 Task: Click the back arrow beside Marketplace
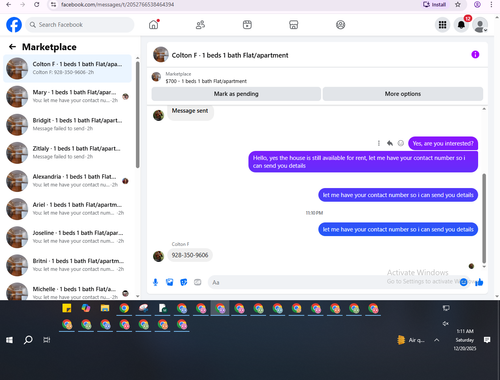click(x=12, y=47)
